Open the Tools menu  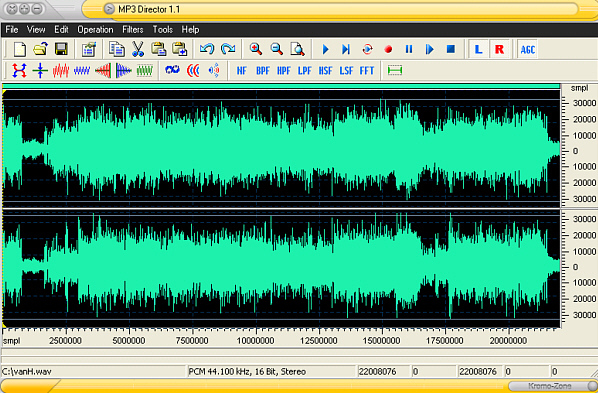point(163,30)
